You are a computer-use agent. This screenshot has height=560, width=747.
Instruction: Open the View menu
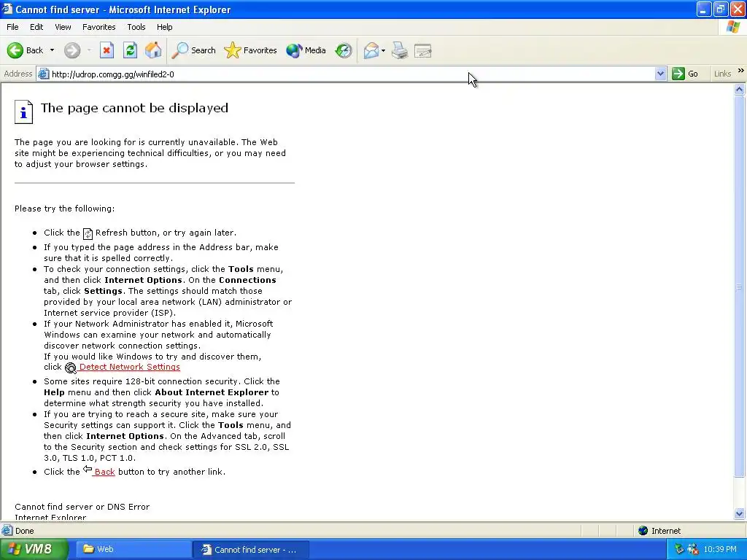(x=63, y=27)
